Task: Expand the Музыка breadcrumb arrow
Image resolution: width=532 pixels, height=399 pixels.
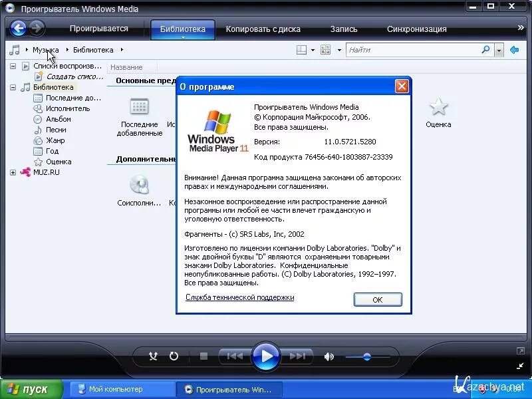Action: coord(27,50)
